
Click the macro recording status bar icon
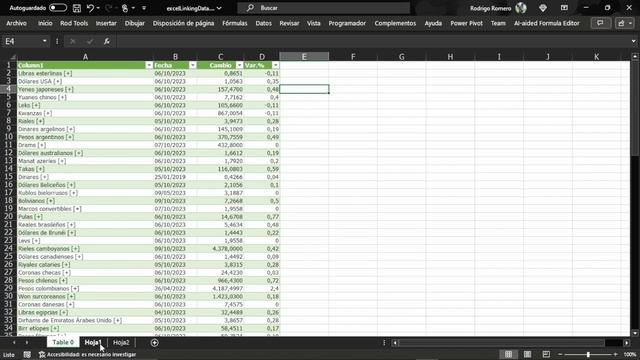click(27, 355)
